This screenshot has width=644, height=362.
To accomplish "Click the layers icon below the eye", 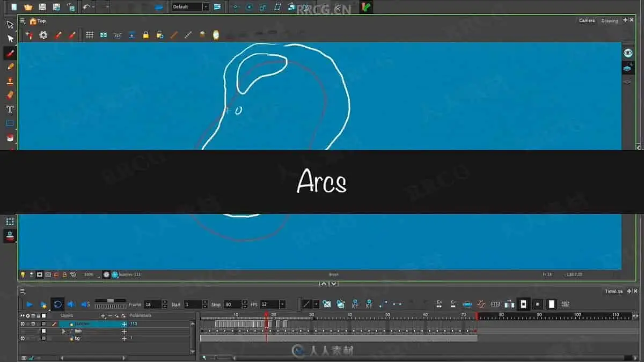I will [x=628, y=68].
